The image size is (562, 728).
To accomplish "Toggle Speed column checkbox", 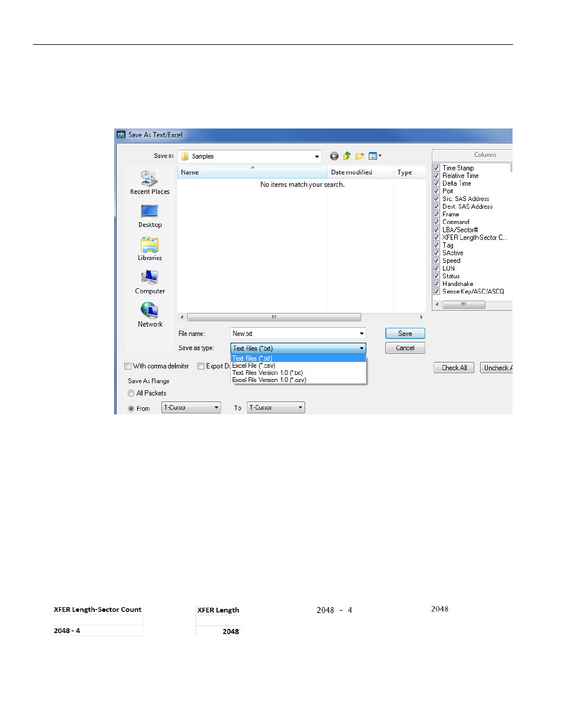I will point(437,261).
